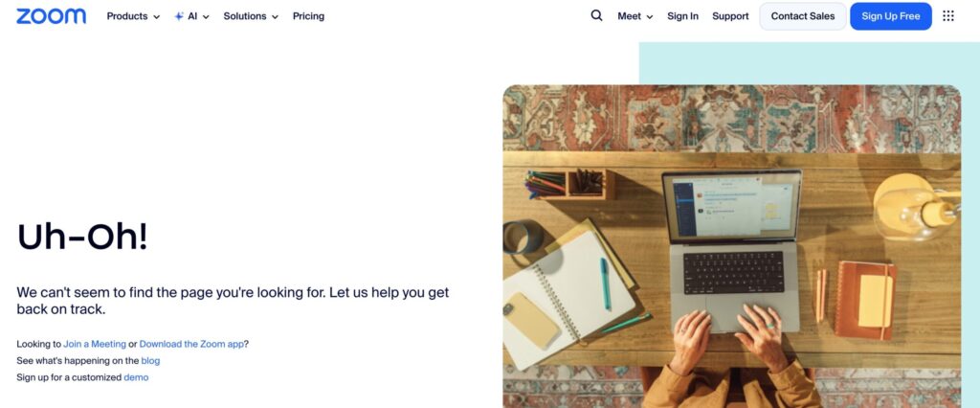Click the desk laptop photo
Image resolution: width=980 pixels, height=408 pixels.
[732, 246]
